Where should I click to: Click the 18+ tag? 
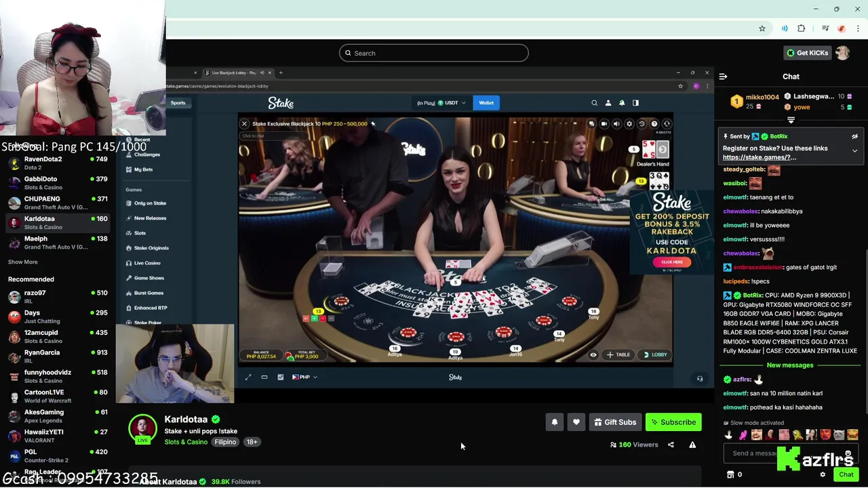pyautogui.click(x=252, y=442)
